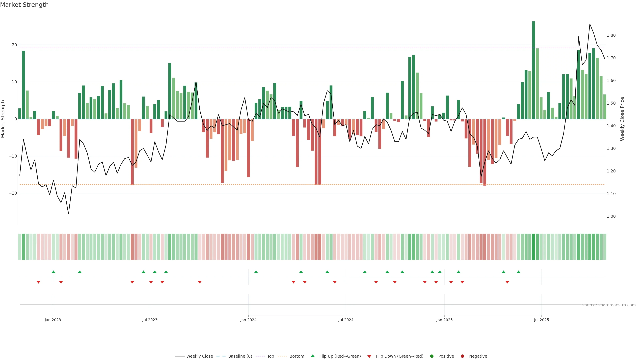Click the Flip Up green triangle legend icon

(x=312, y=356)
